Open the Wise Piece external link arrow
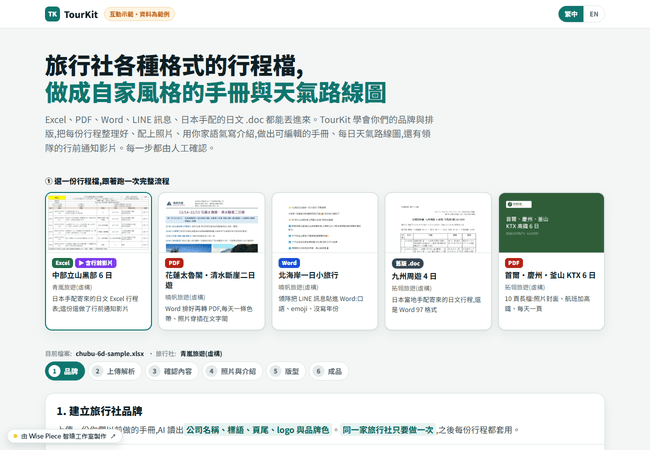This screenshot has height=450, width=650. click(113, 436)
